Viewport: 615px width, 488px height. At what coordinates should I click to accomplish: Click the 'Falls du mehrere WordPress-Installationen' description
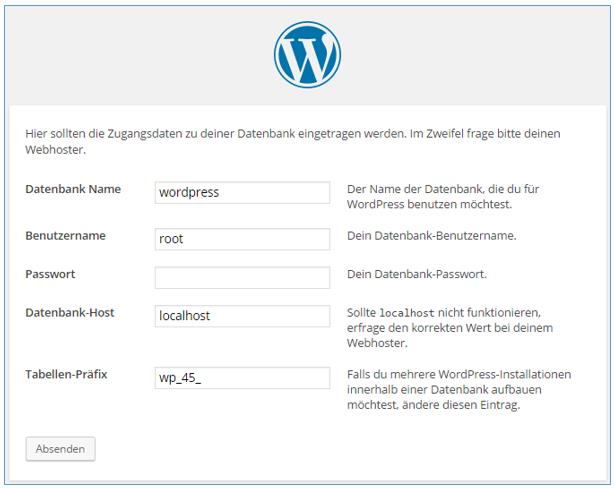[x=459, y=390]
